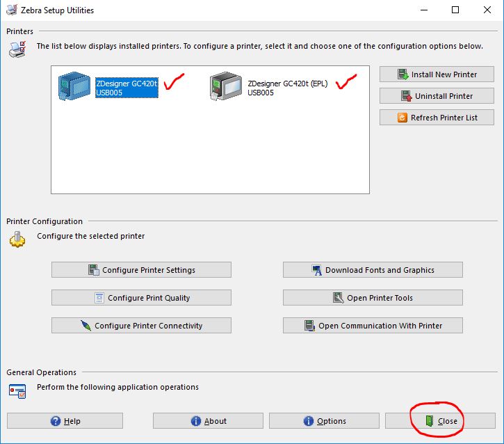This screenshot has height=444, width=504.
Task: Open the Help button
Action: (65, 421)
